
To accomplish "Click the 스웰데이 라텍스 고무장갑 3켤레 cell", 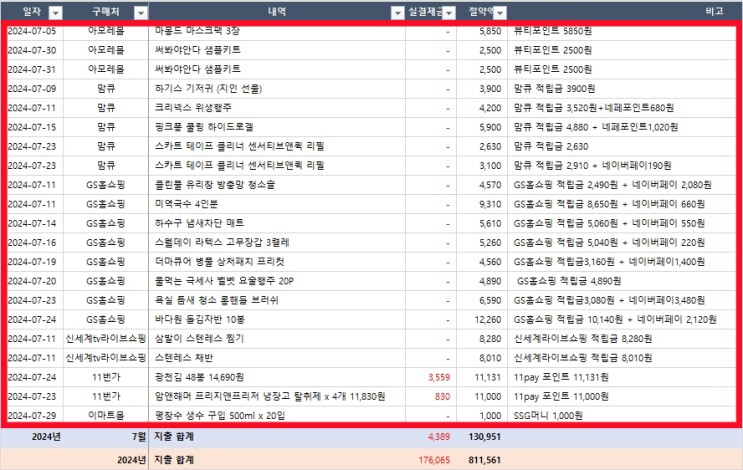I will pos(222,243).
